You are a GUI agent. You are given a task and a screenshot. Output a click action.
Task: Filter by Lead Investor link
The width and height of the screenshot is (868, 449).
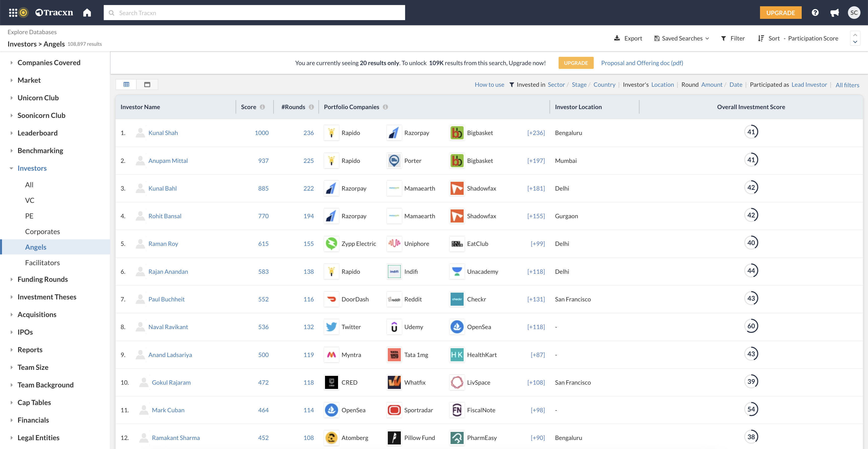[x=809, y=84]
